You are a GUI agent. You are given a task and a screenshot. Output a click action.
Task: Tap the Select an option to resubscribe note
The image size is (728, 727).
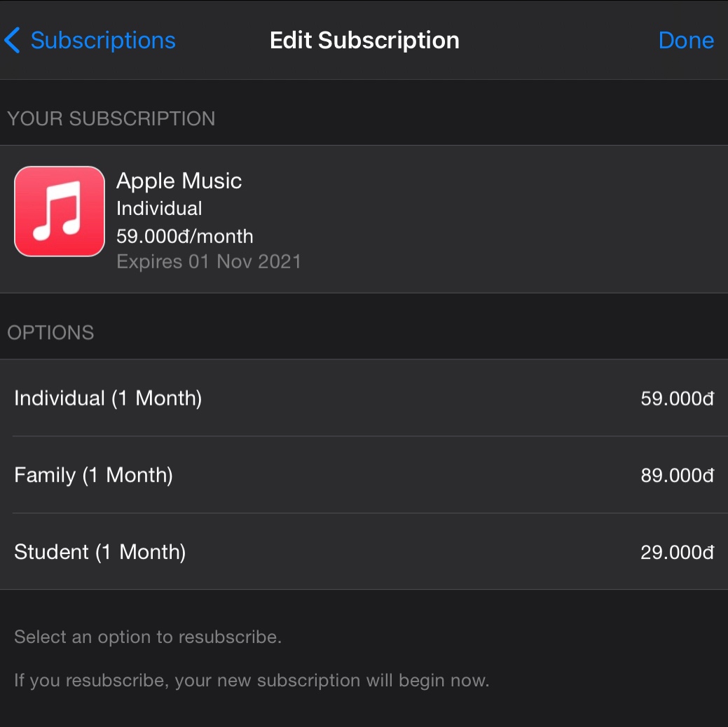point(148,637)
